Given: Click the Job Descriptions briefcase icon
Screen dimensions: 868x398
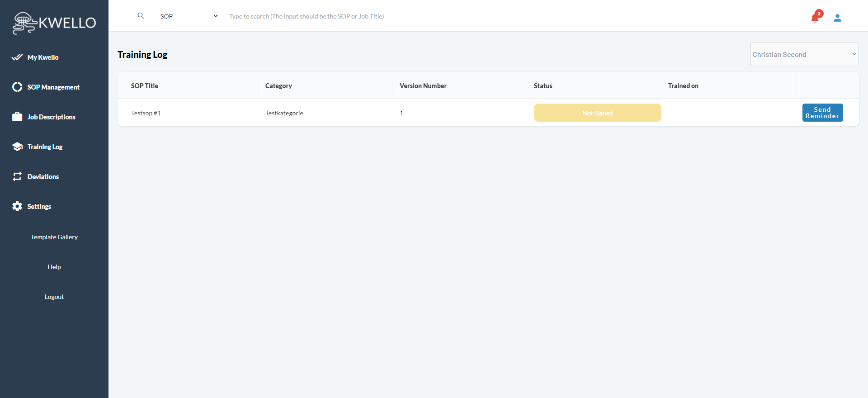Looking at the screenshot, I should (17, 117).
